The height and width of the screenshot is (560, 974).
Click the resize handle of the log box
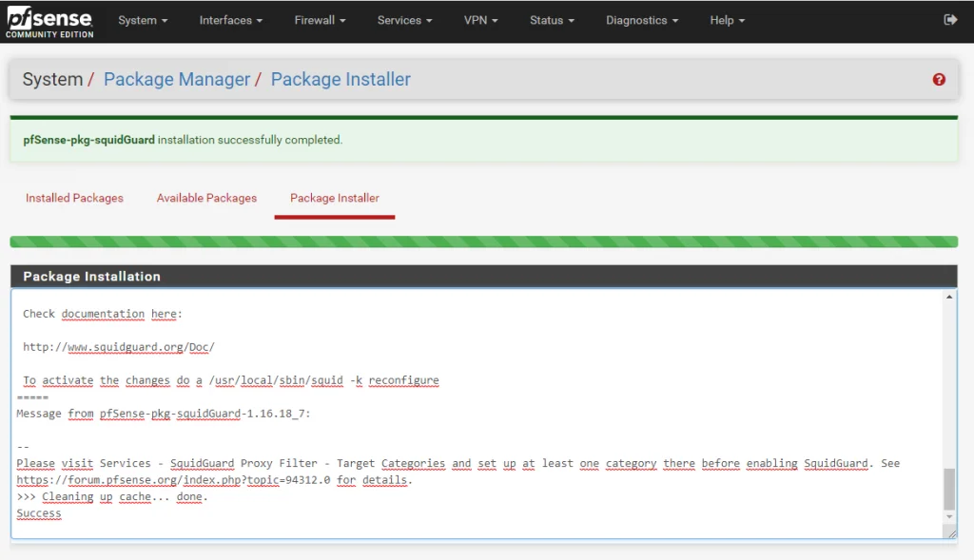[x=951, y=533]
